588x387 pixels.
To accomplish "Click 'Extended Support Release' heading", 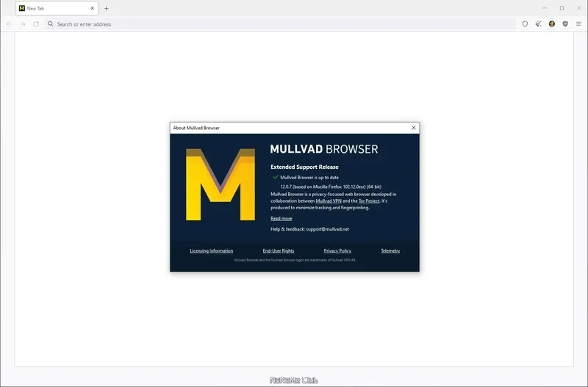I will [304, 167].
